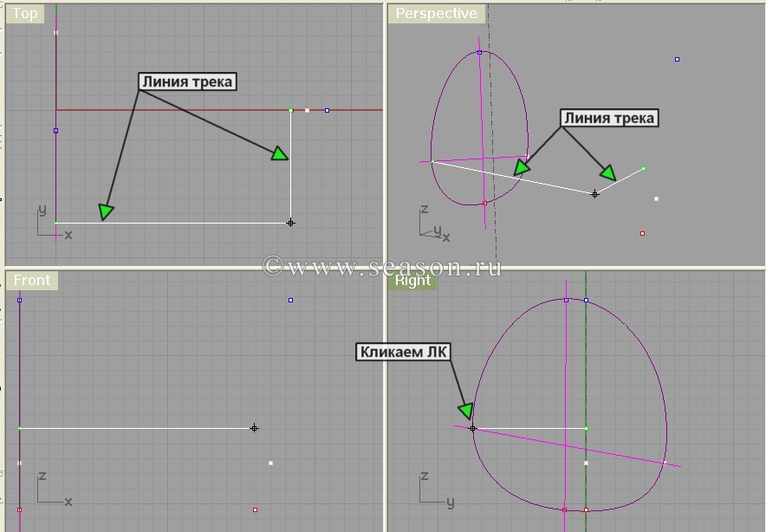This screenshot has width=766, height=532.
Task: Select the blue point on the vertical line in Front view
Action: (x=20, y=300)
